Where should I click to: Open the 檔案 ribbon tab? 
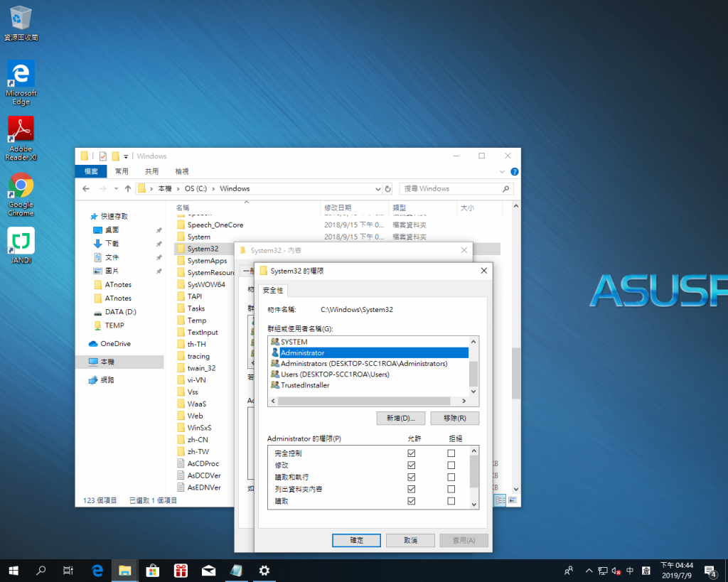[x=91, y=171]
